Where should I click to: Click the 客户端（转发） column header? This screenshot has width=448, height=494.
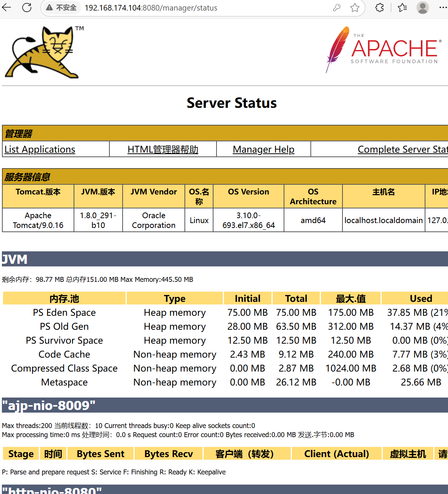pos(247,454)
